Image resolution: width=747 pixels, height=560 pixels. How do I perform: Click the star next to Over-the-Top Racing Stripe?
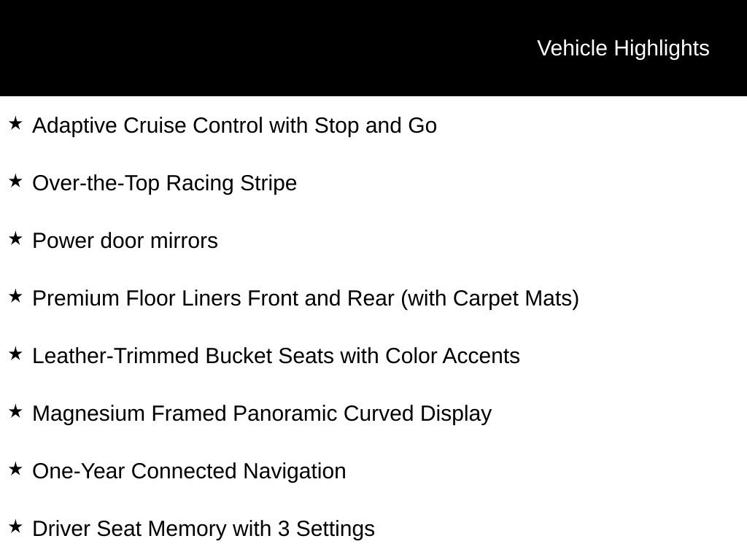tap(15, 181)
